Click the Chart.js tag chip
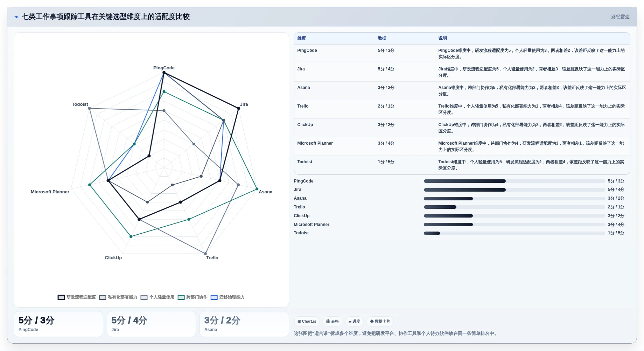This screenshot has height=351, width=644. (x=307, y=321)
